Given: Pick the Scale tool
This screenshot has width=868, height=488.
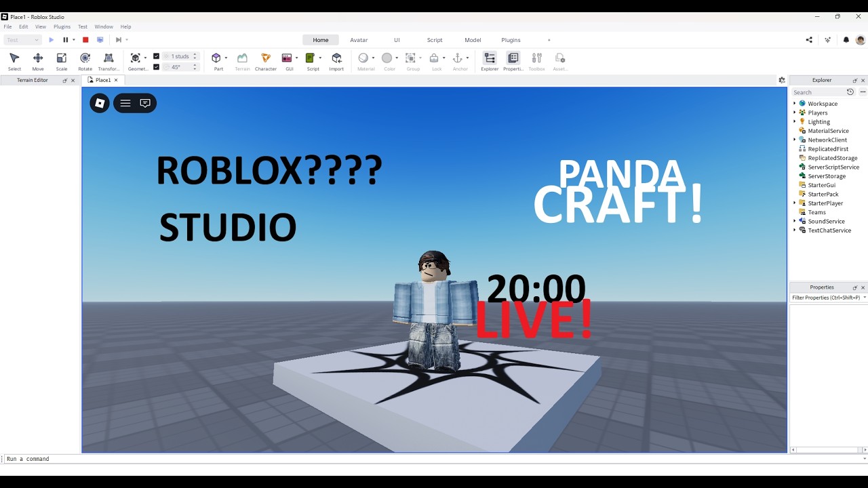Looking at the screenshot, I should tap(62, 62).
